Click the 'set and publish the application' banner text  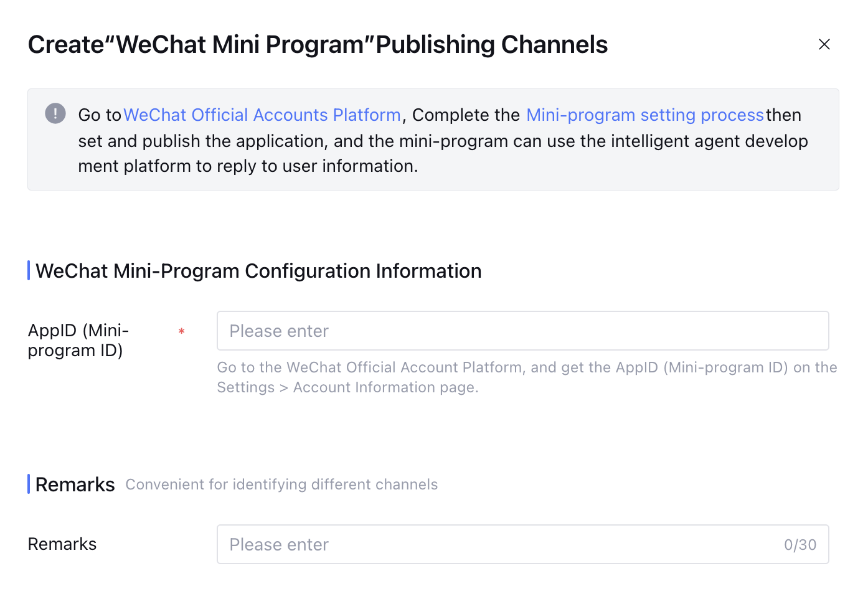pos(202,141)
